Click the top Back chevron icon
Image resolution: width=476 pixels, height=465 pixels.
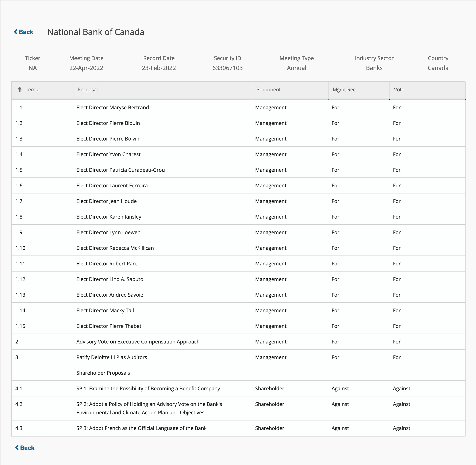click(x=16, y=32)
